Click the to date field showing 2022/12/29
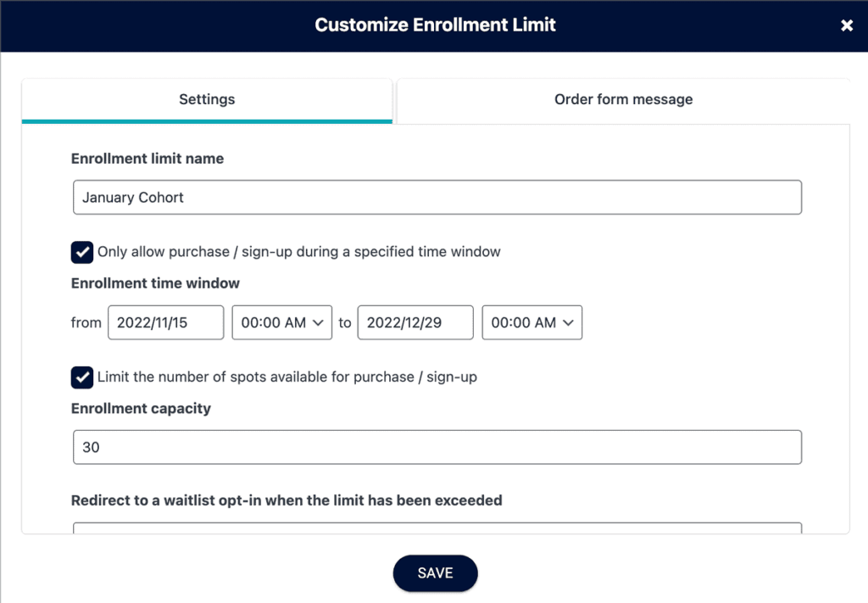This screenshot has width=868, height=603. (x=415, y=322)
